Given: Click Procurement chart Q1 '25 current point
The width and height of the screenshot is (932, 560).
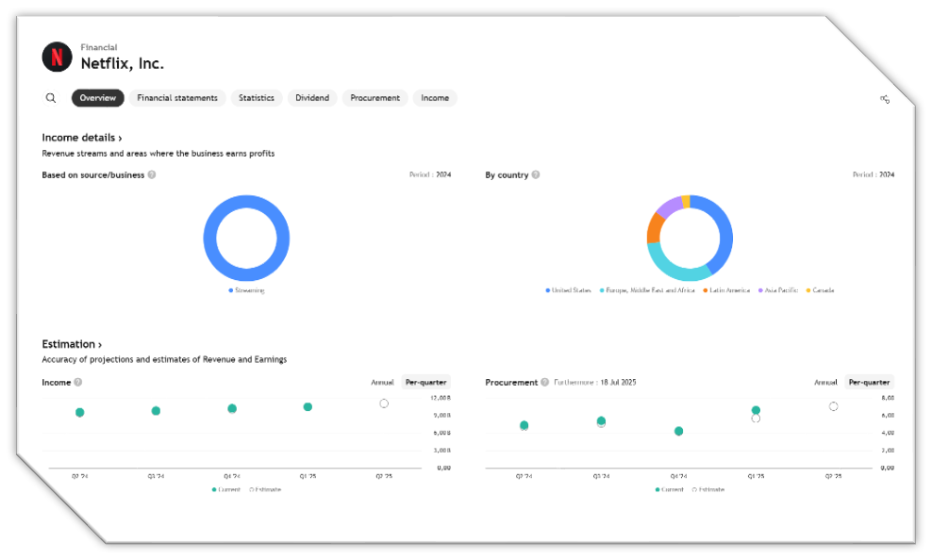Looking at the screenshot, I should point(756,410).
